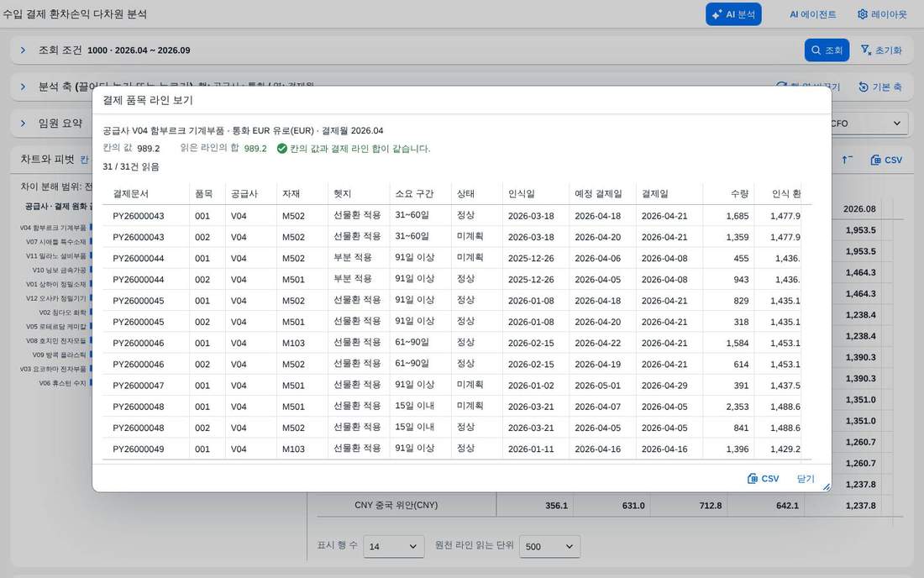Click pivot value 631.0
Image resolution: width=924 pixels, height=578 pixels.
(x=633, y=506)
